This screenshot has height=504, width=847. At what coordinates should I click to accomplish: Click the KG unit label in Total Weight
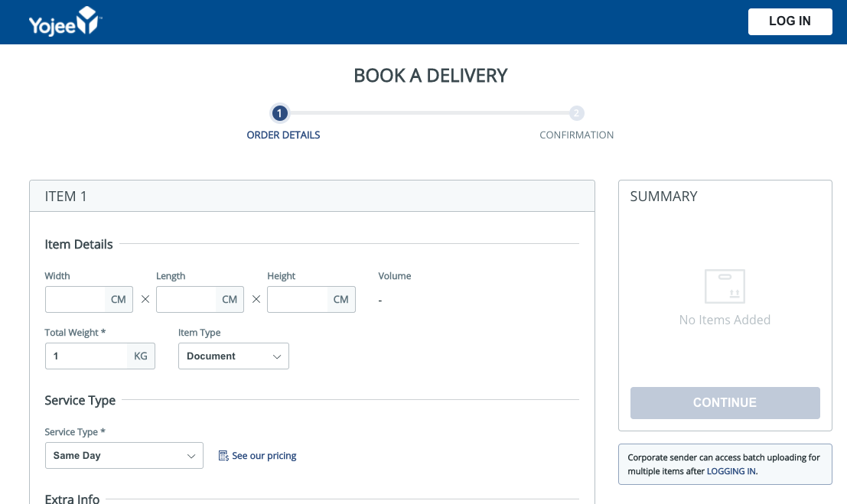140,356
